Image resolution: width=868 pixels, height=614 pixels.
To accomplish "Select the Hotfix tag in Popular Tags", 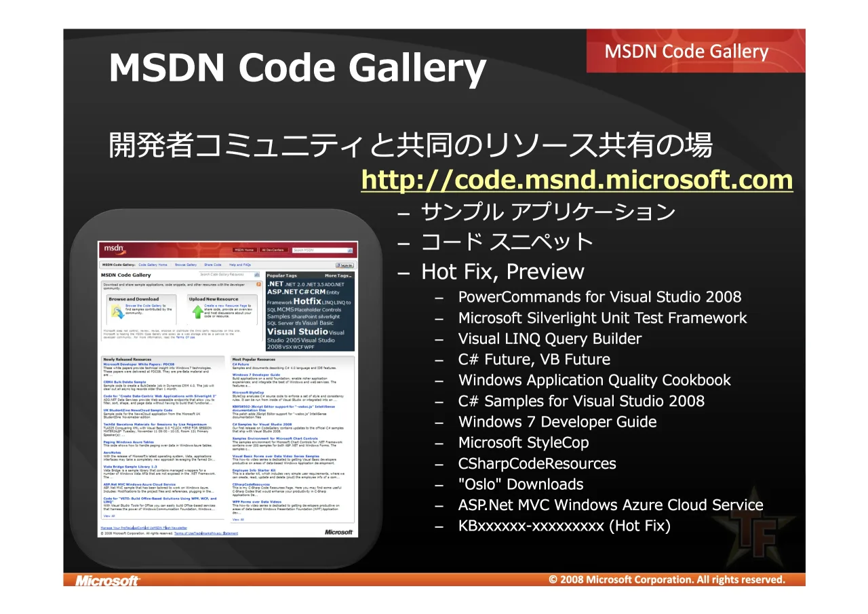I will point(307,301).
